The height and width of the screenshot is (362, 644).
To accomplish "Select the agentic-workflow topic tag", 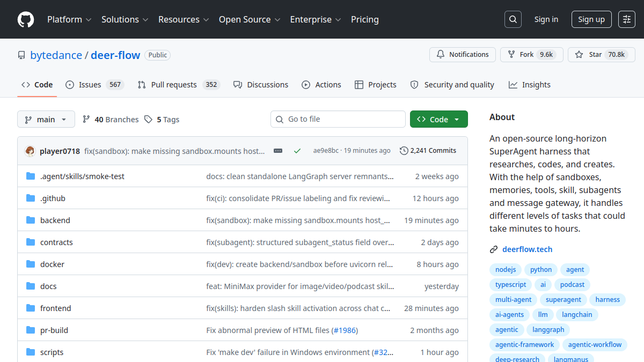I will point(595,345).
